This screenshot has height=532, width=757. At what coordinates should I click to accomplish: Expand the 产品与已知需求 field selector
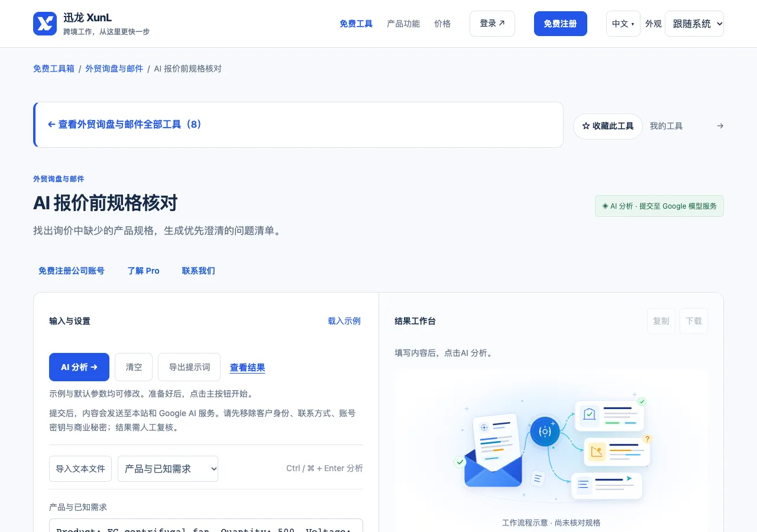point(168,469)
